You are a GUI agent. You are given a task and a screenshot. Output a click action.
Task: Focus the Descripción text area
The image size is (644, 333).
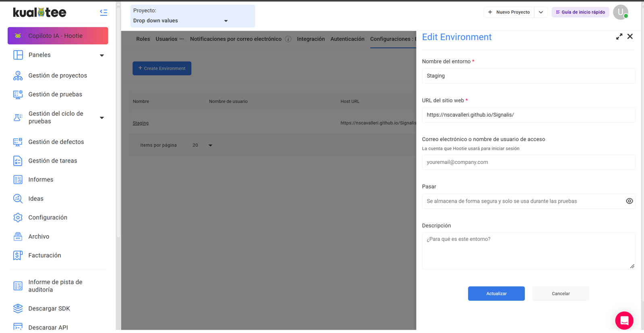coord(528,251)
